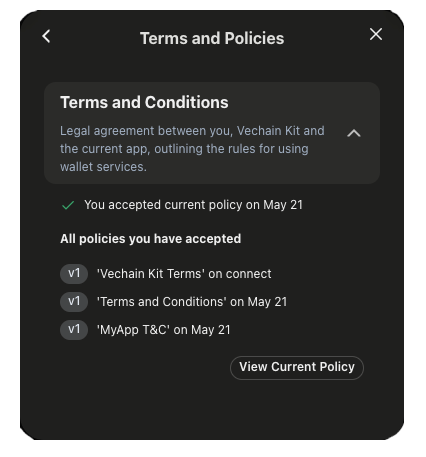This screenshot has height=457, width=426.
Task: Click the 'May 21' date in acceptance status
Action: pyautogui.click(x=283, y=205)
